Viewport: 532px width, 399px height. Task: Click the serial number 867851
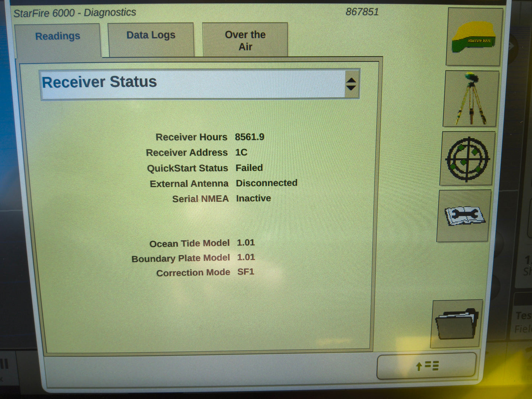(362, 12)
